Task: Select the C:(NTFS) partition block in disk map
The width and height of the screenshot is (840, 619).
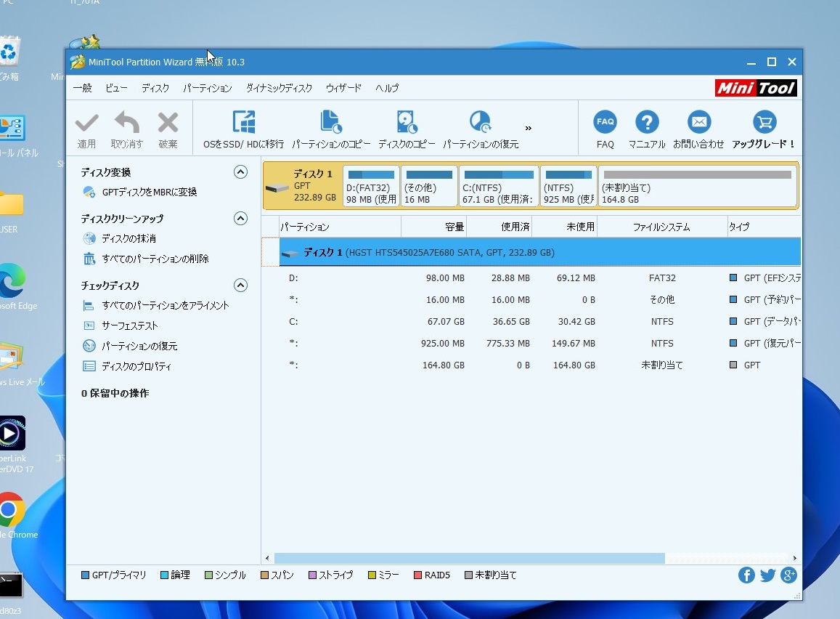Action: [499, 186]
